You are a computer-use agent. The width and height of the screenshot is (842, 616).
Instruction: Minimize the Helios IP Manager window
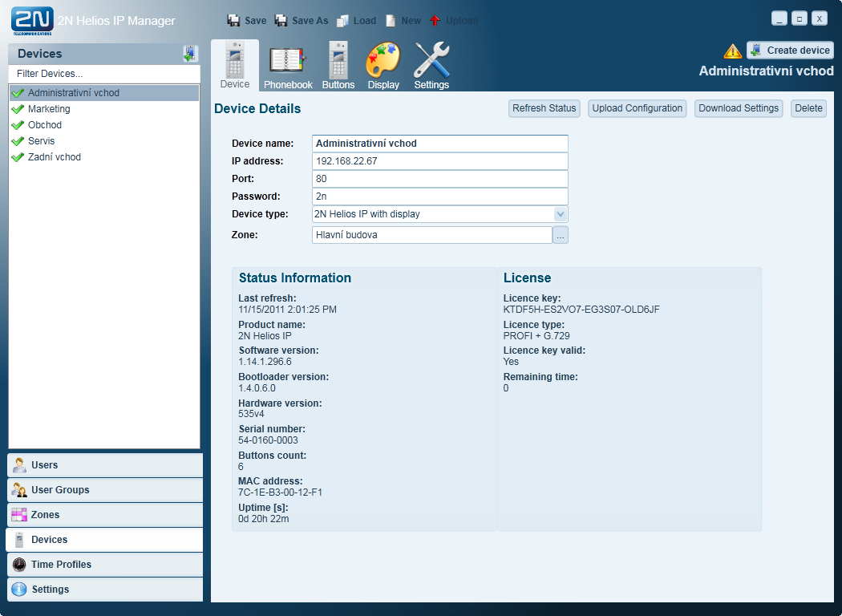click(779, 18)
